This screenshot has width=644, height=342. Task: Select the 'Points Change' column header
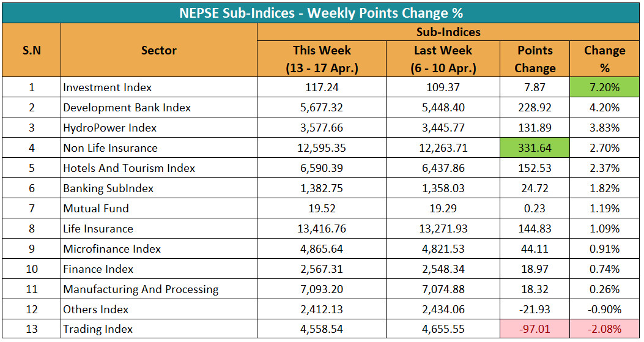(x=535, y=59)
